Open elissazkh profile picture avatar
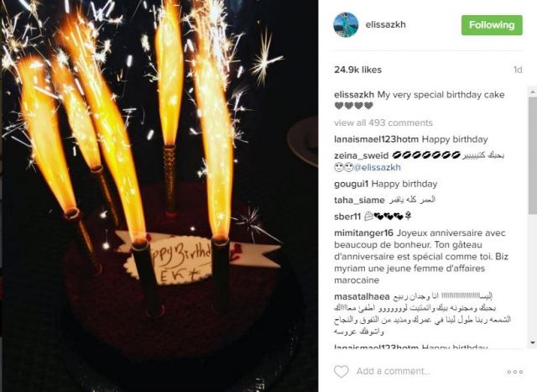 [346, 24]
